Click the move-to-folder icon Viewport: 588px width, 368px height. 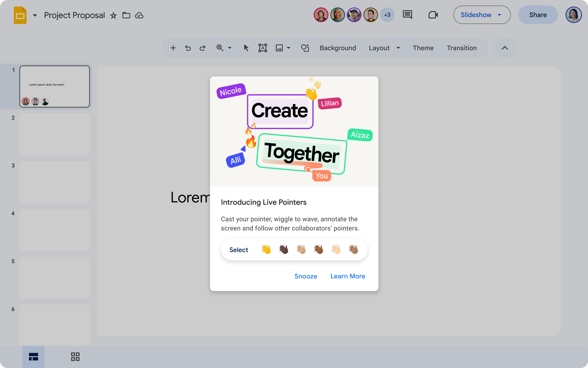click(x=126, y=15)
